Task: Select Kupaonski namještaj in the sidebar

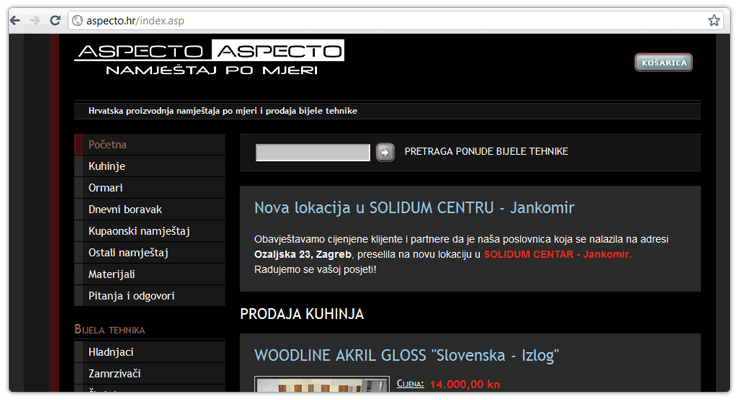Action: coord(150,231)
